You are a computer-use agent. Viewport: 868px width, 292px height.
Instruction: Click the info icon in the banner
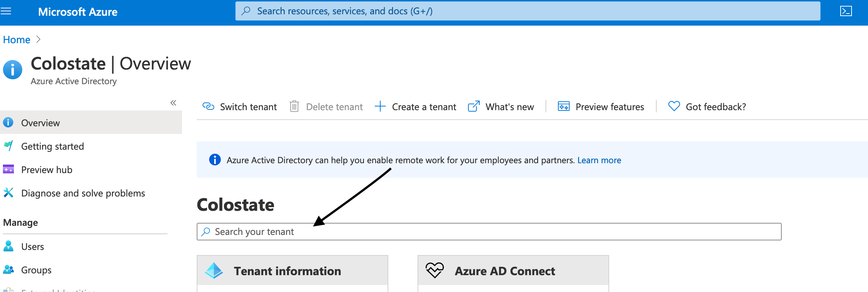(215, 160)
